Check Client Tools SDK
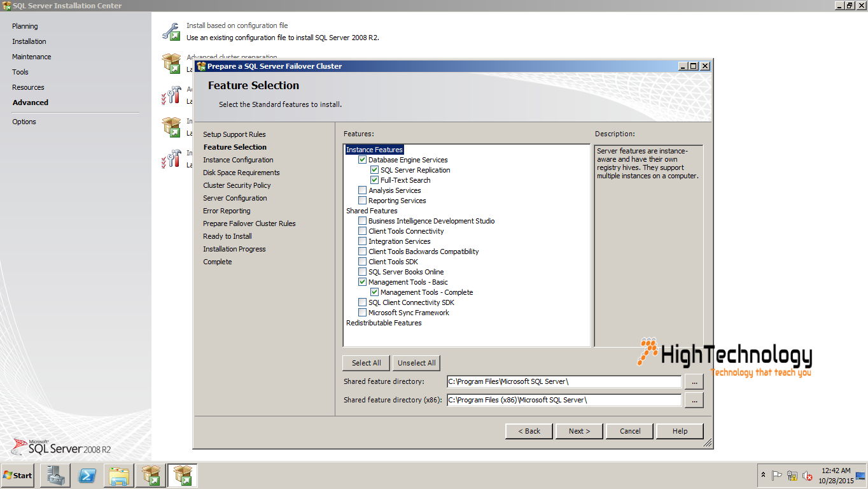Viewport: 868px width, 489px height. 363,262
